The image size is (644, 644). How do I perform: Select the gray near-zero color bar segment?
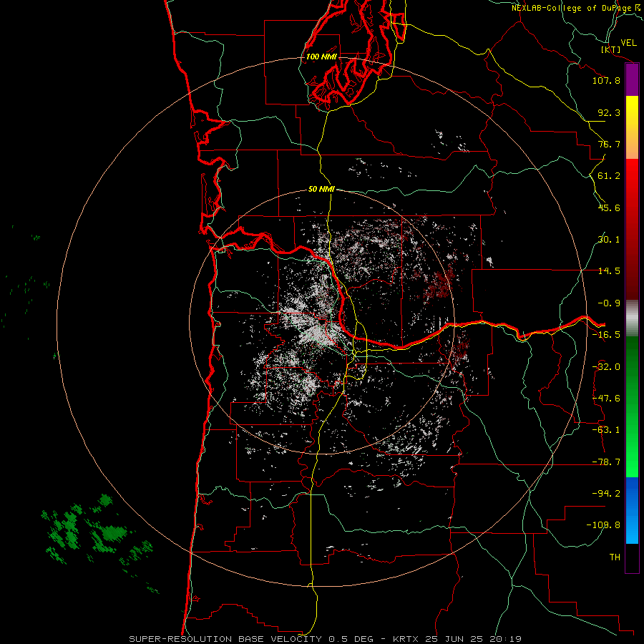632,318
